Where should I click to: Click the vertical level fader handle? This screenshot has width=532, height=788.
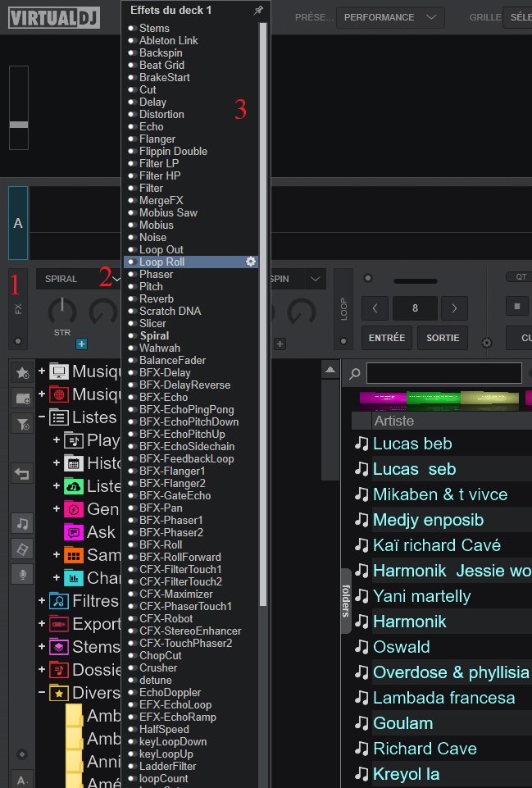[x=19, y=125]
